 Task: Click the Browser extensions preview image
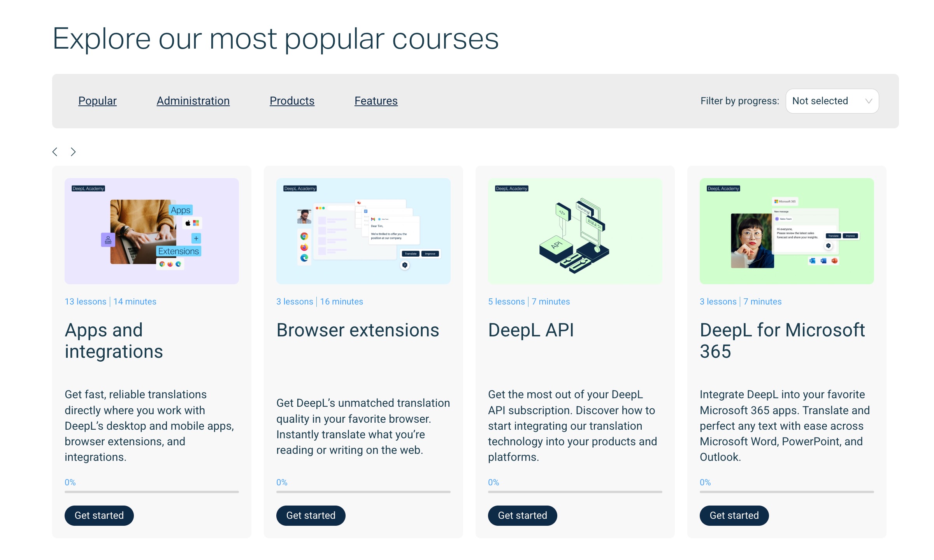click(363, 230)
